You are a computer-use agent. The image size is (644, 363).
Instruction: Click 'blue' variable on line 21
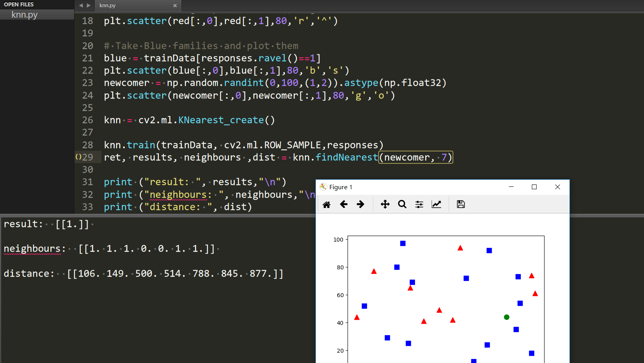(x=115, y=58)
